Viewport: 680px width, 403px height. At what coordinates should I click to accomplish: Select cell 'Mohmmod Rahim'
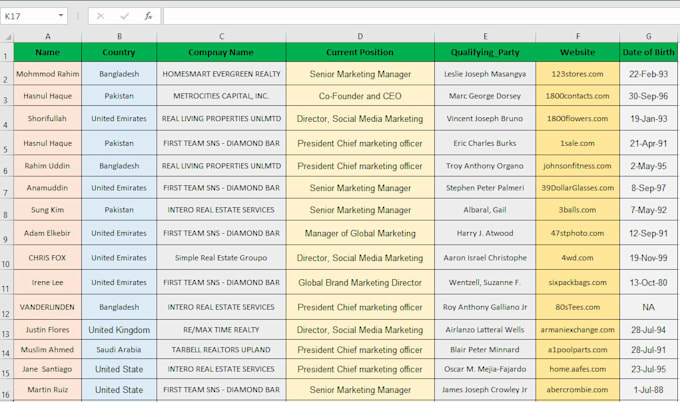tap(48, 74)
